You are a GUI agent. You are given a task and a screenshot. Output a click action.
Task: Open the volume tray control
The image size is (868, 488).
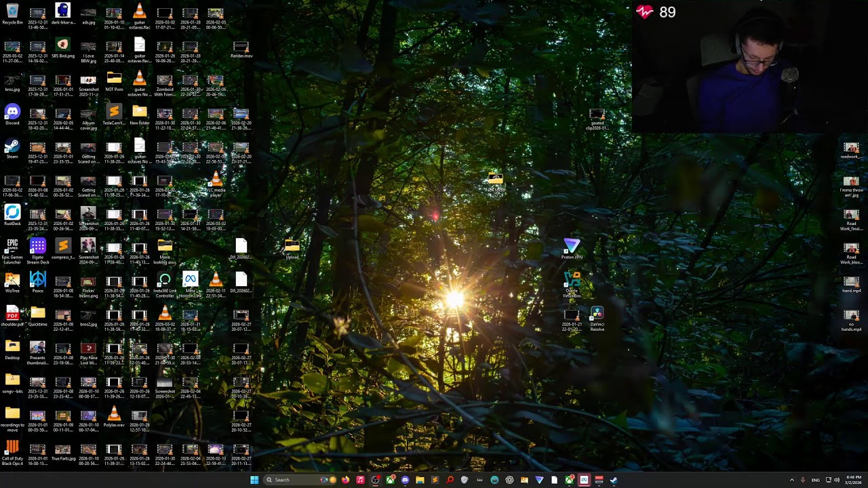click(837, 480)
